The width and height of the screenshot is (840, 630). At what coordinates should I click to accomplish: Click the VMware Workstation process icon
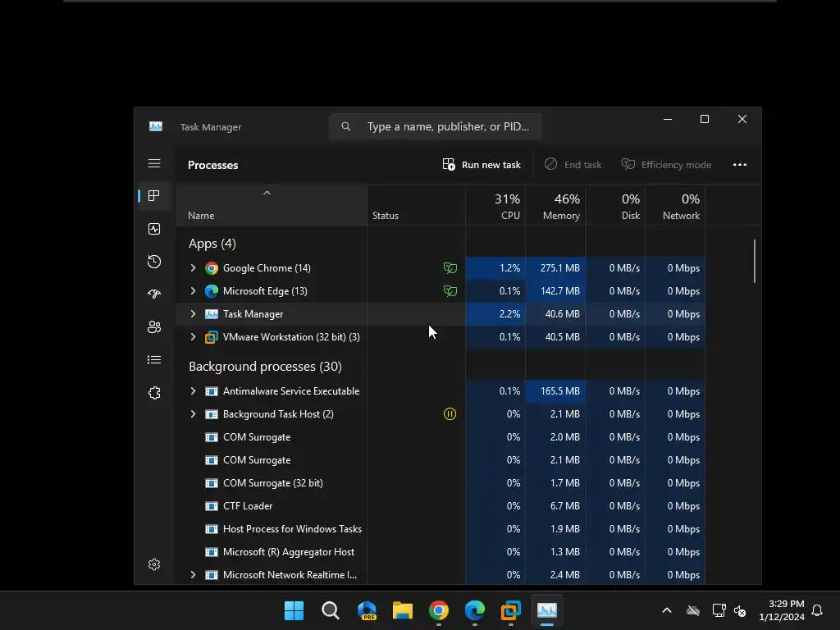click(212, 337)
